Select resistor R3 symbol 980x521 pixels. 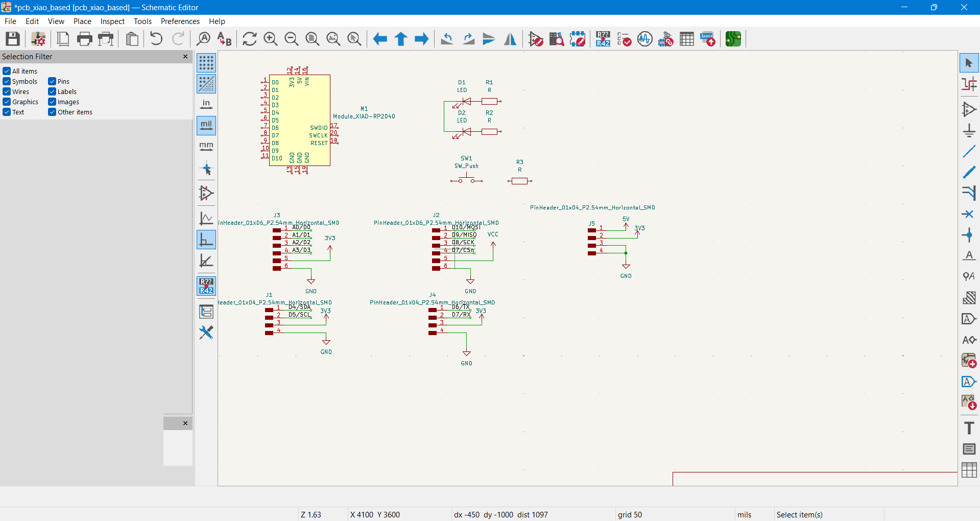(x=520, y=181)
